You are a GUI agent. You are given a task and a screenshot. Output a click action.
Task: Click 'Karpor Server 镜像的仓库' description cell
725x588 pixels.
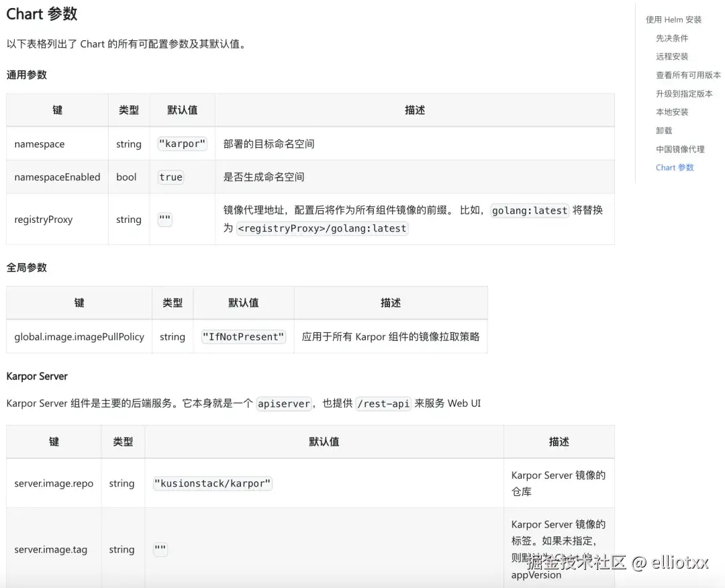click(559, 483)
